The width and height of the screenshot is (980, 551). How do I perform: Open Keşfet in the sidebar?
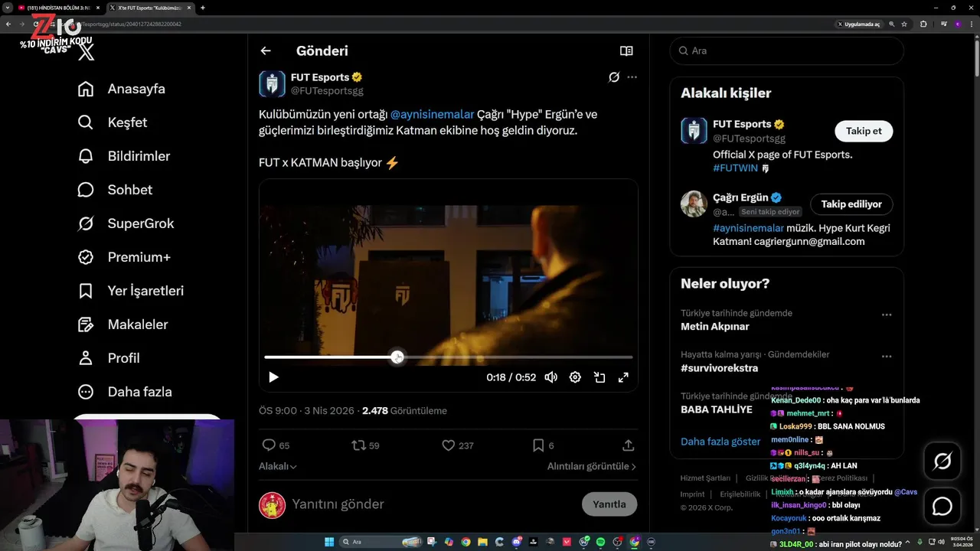tap(113, 122)
